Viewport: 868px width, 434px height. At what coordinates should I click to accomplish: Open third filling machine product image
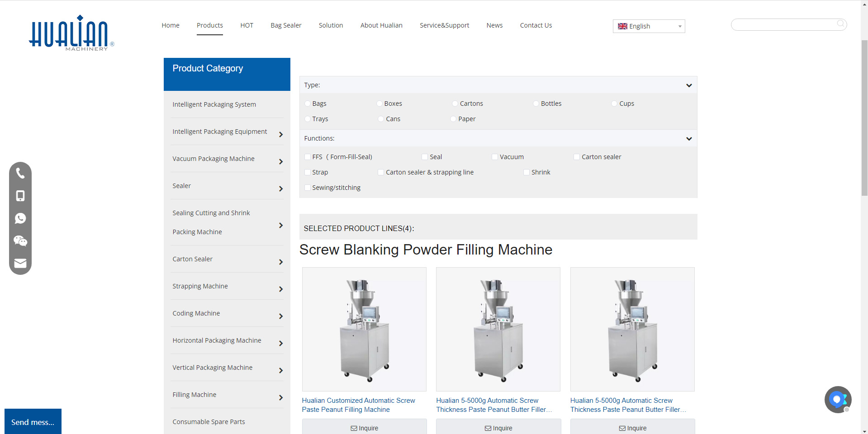632,329
